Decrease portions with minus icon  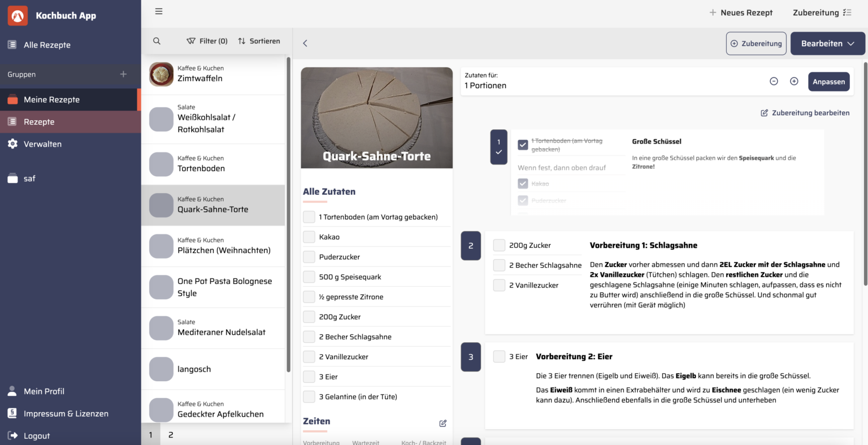click(x=774, y=81)
